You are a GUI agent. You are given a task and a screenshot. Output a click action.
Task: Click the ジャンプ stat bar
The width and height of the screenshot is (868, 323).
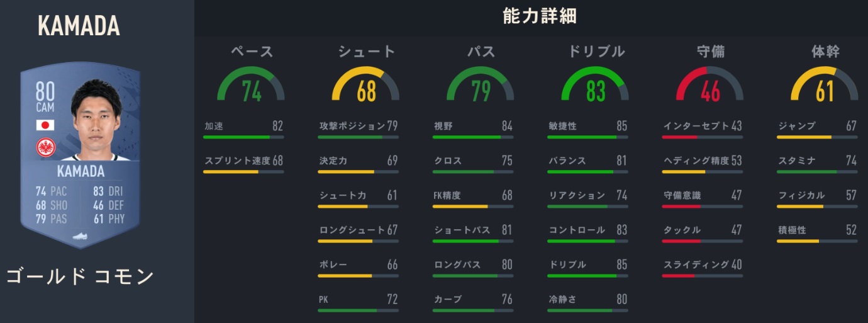coord(817,137)
